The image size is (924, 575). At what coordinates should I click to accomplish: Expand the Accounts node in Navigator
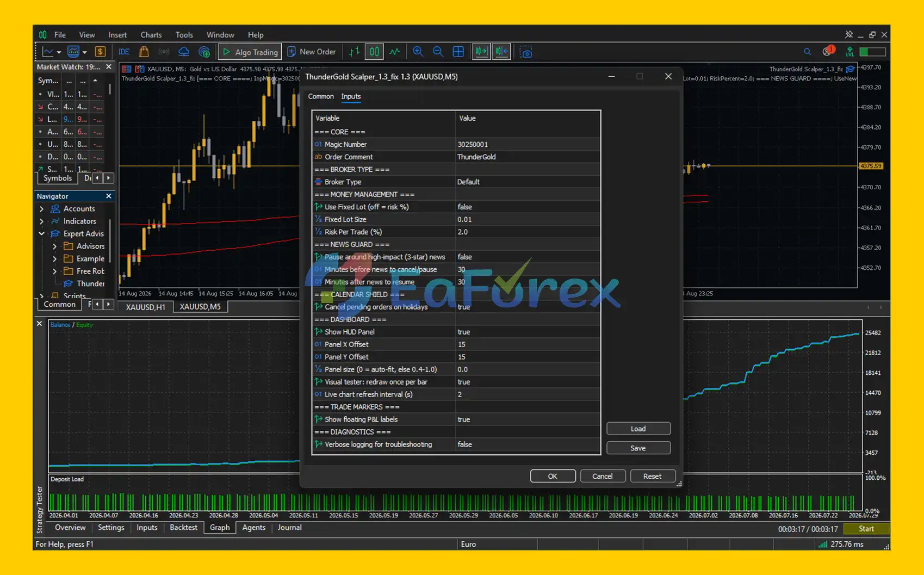tap(41, 208)
